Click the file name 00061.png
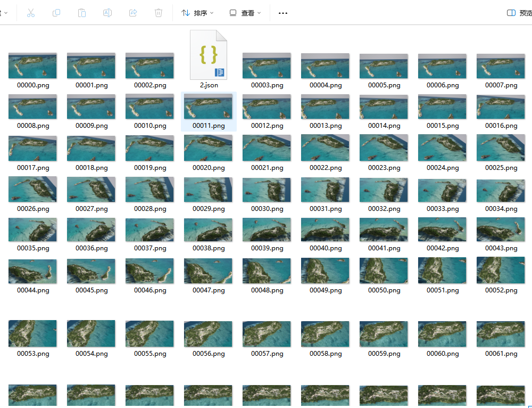This screenshot has width=532, height=408. click(x=501, y=354)
